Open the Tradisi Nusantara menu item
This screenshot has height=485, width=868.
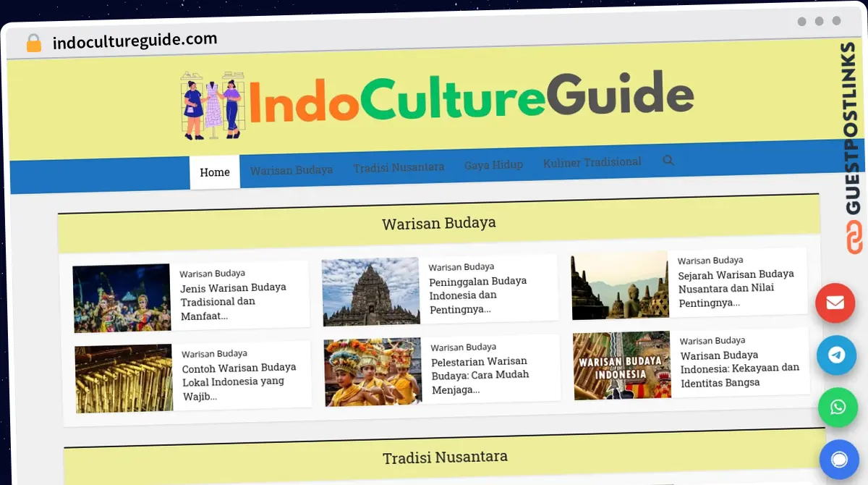tap(399, 167)
